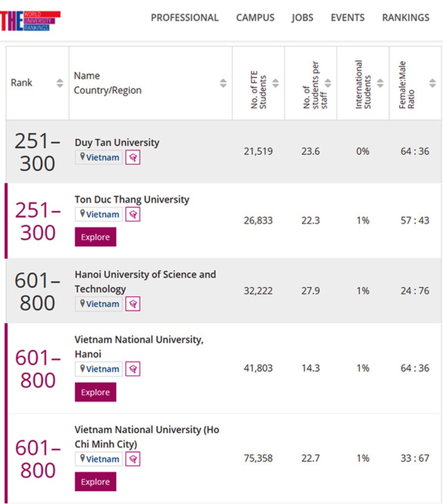Sort table by Rank column arrows

pos(60,83)
